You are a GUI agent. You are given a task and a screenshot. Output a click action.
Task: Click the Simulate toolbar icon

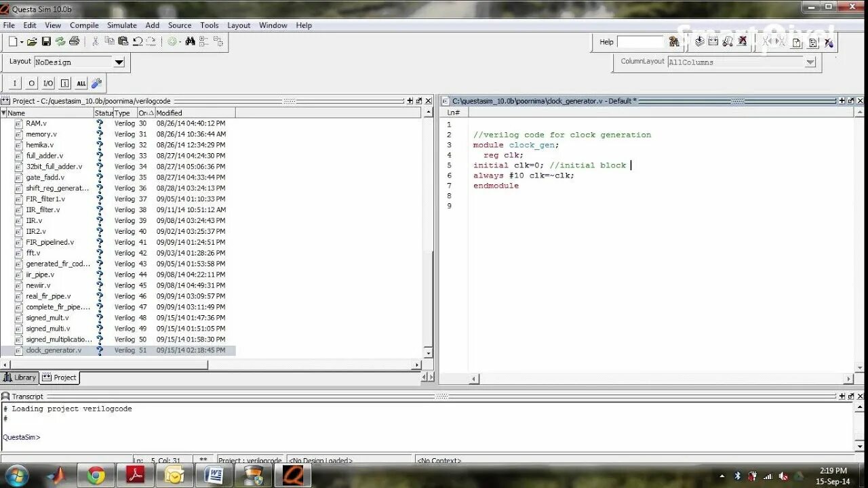[728, 41]
